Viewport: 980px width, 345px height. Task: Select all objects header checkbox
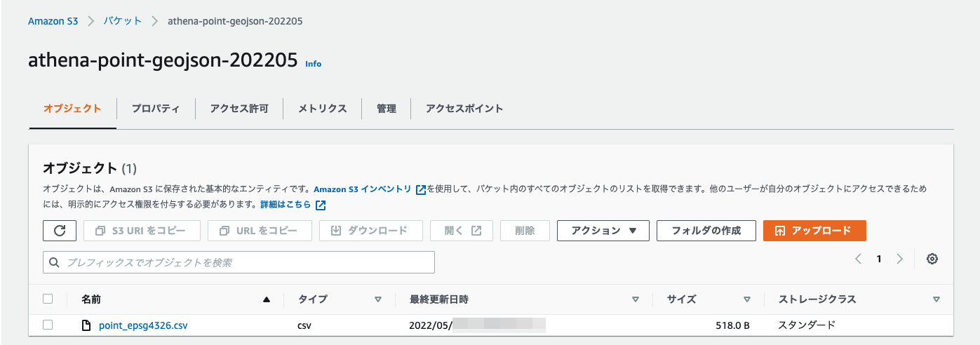[48, 299]
